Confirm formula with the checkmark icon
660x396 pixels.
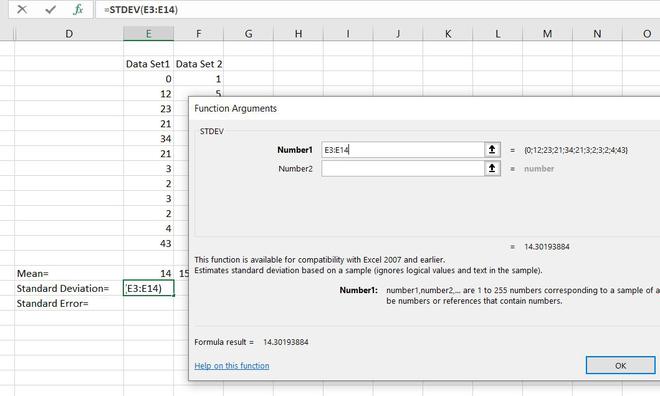coord(51,9)
